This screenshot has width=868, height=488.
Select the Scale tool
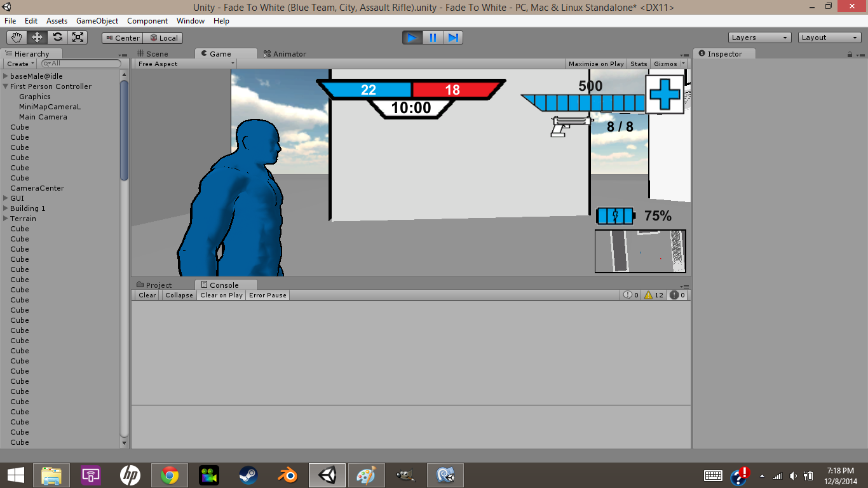[78, 37]
